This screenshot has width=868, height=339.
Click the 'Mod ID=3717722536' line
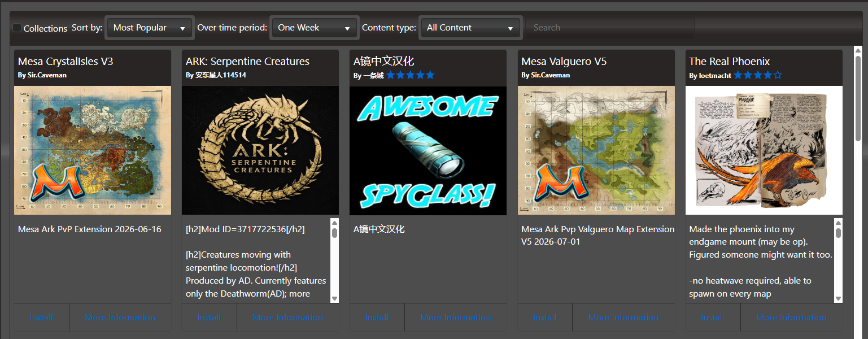tap(245, 229)
